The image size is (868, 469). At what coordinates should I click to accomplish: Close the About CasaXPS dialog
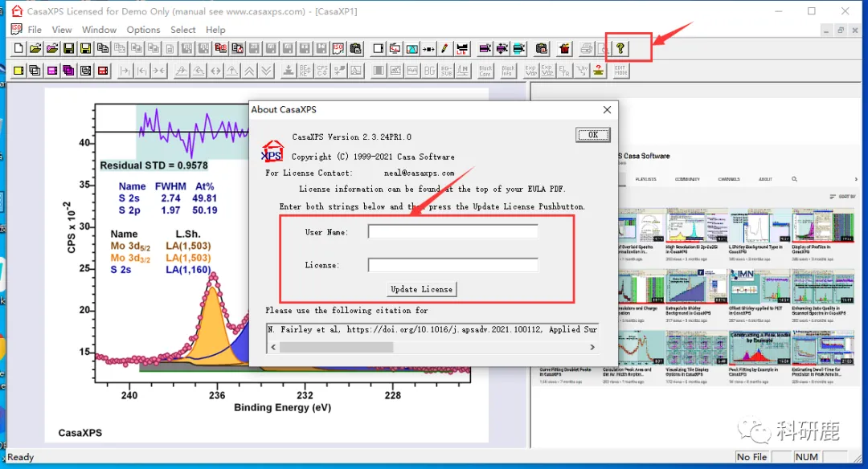[x=608, y=109]
